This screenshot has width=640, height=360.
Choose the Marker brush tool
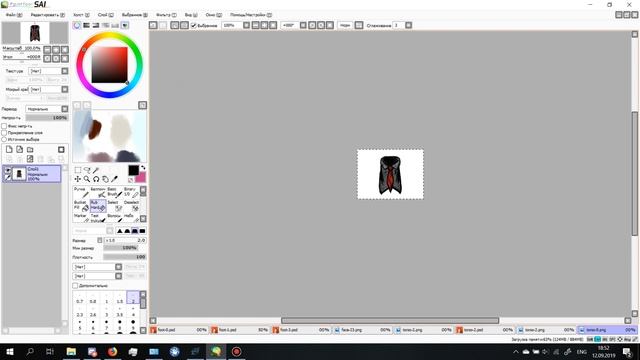point(81,218)
